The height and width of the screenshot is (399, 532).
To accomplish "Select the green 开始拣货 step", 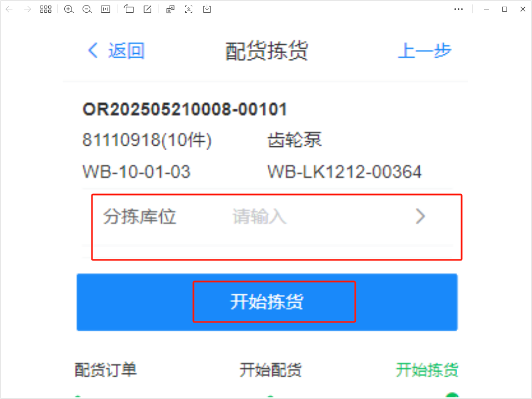I will coord(427,370).
